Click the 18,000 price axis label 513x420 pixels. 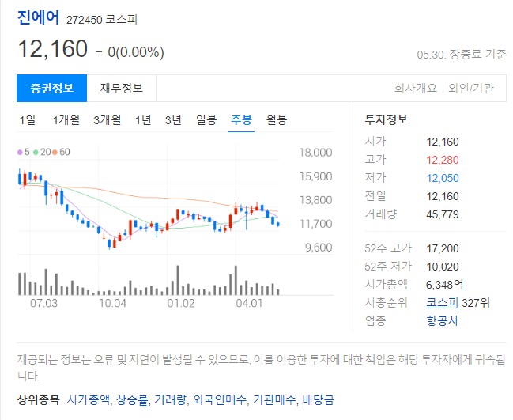click(x=315, y=153)
